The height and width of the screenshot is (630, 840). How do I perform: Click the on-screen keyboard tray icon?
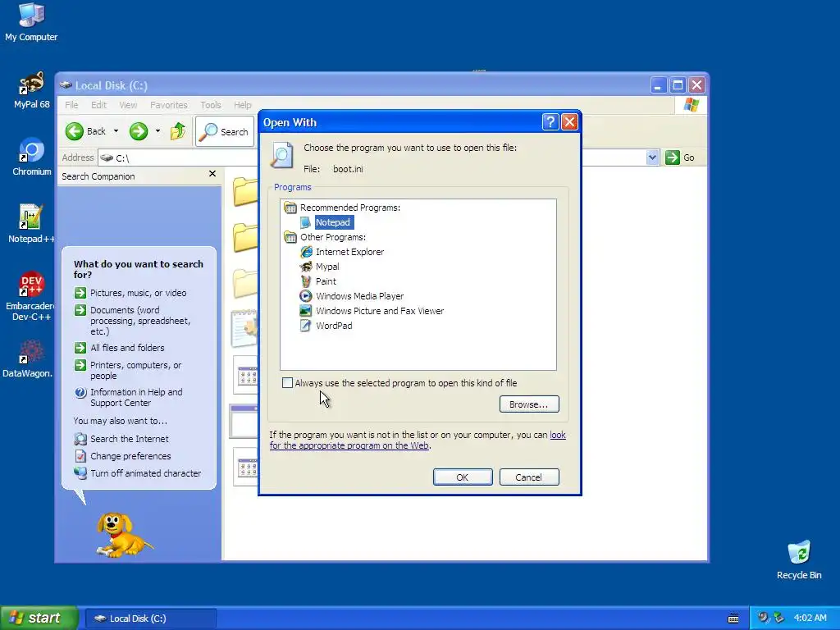[733, 619]
